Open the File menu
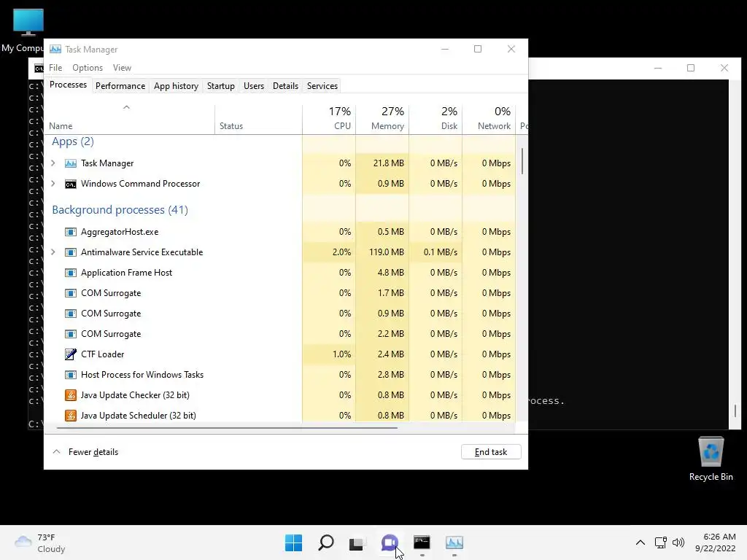 (55, 68)
